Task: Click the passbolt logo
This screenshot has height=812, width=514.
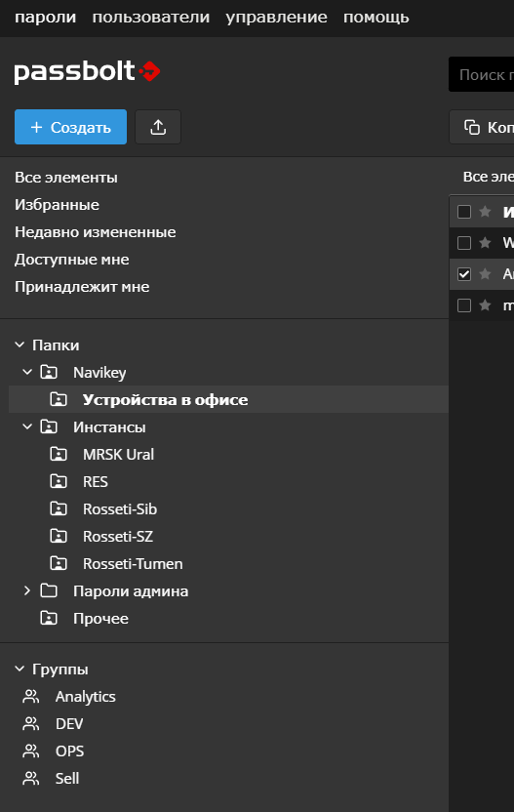Action: (87, 71)
